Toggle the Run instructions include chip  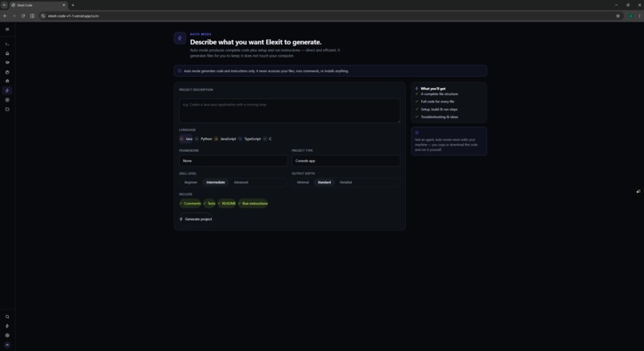tap(252, 203)
